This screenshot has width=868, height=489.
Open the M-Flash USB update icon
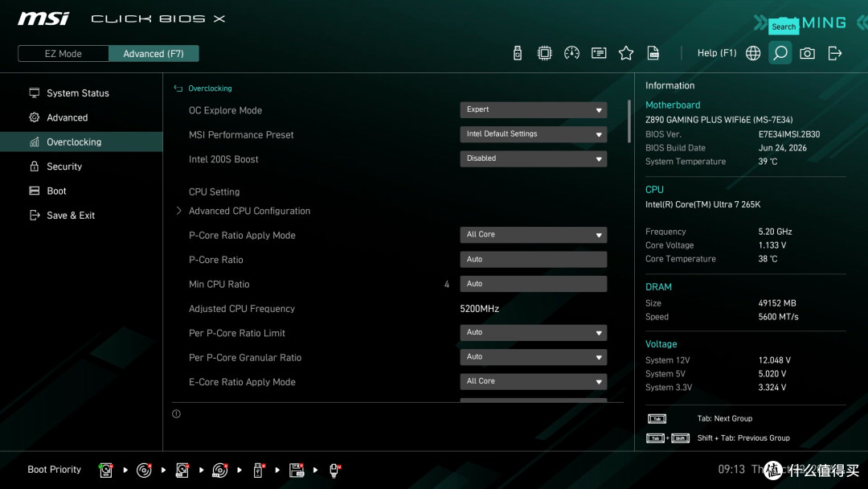click(518, 53)
